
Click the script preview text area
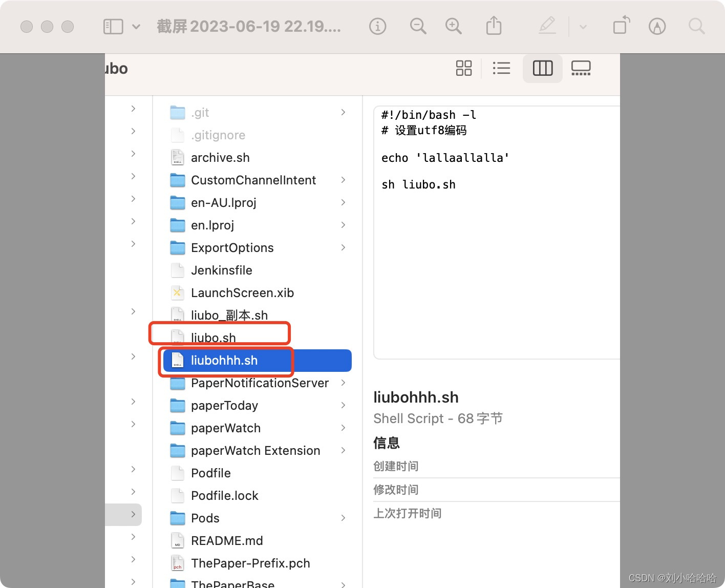tap(497, 233)
